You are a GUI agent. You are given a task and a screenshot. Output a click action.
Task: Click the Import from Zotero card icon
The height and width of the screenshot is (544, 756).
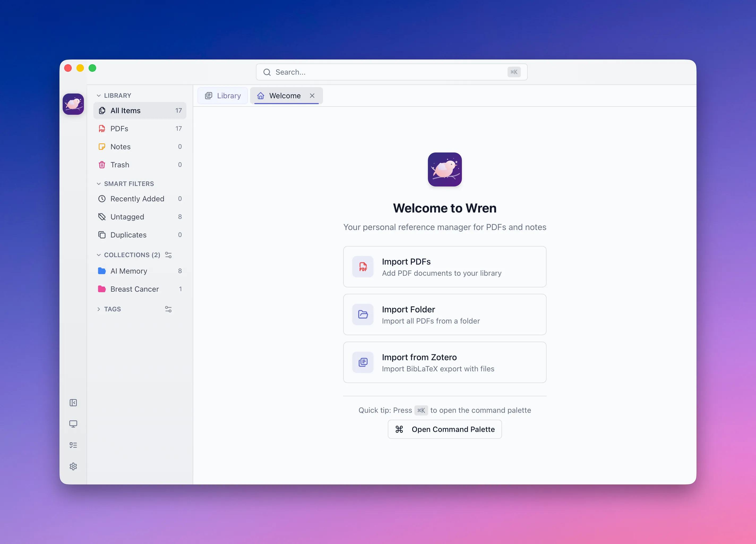(x=363, y=362)
